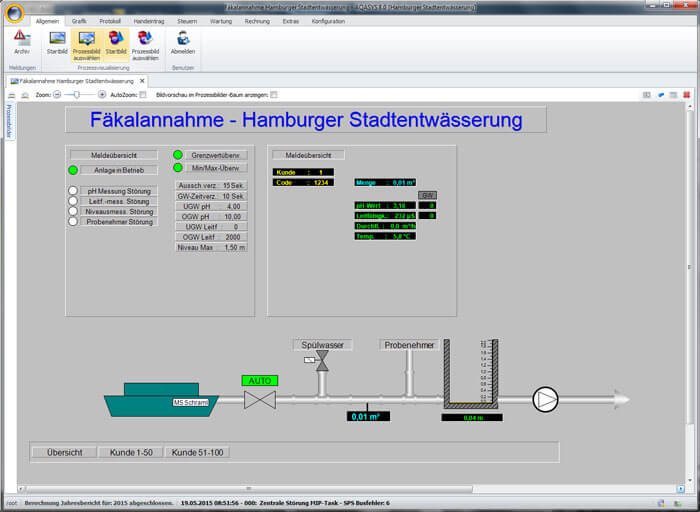This screenshot has width=700, height=512.
Task: Click the Code 1234 display
Action: [x=303, y=183]
